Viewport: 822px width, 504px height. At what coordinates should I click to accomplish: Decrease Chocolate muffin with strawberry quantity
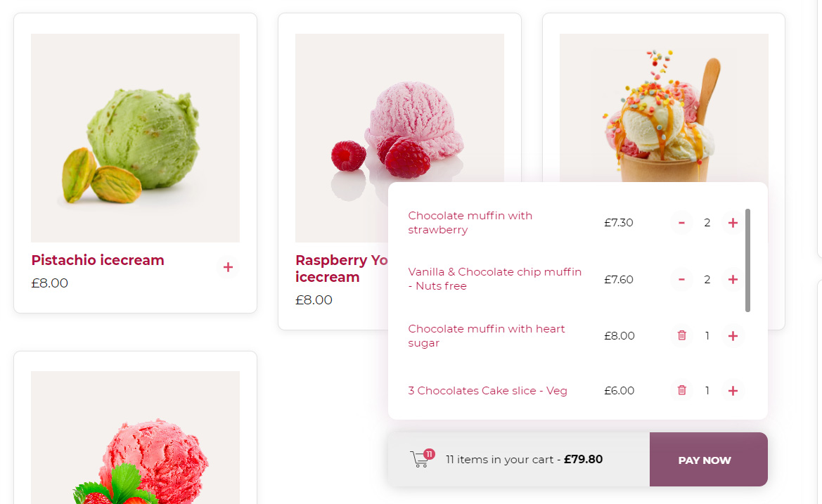click(681, 224)
